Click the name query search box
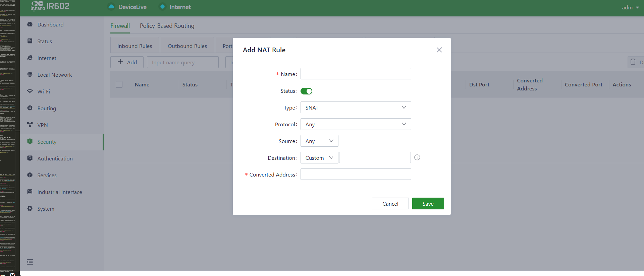The height and width of the screenshot is (276, 644). pyautogui.click(x=183, y=62)
